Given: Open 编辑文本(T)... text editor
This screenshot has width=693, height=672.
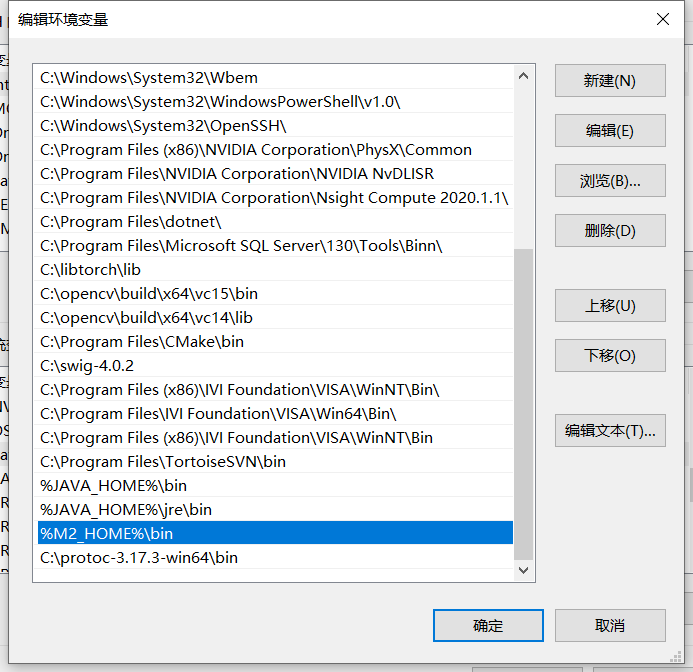Looking at the screenshot, I should click(x=610, y=431).
